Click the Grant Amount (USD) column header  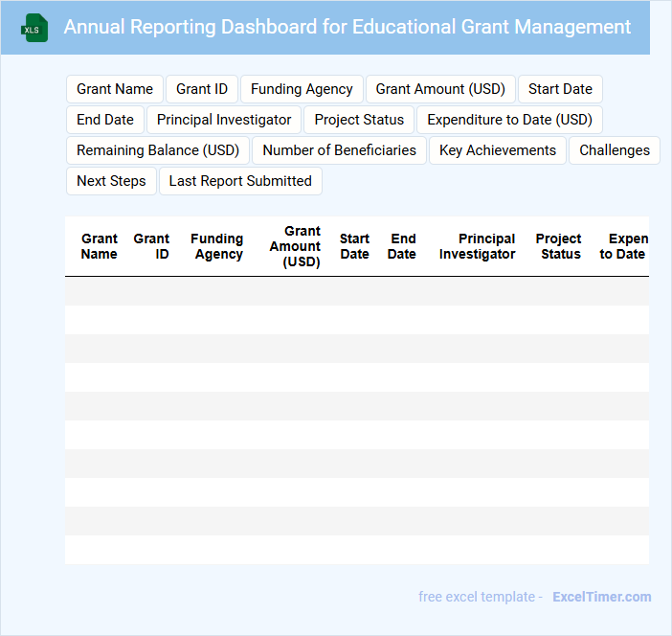click(295, 246)
